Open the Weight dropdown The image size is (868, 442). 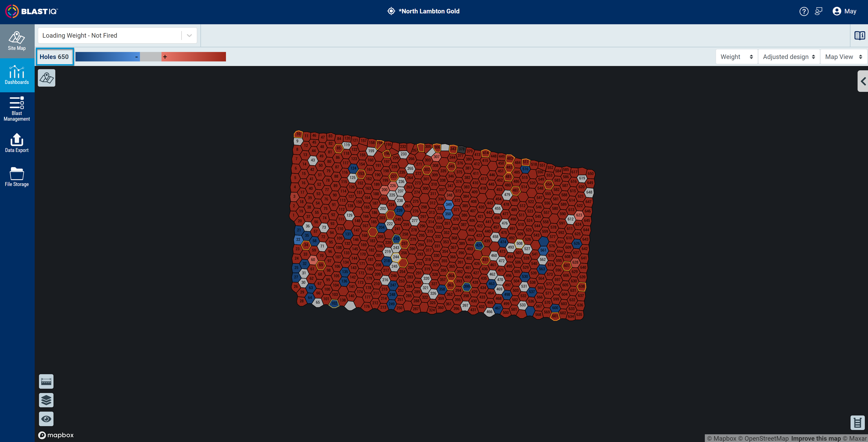click(737, 57)
